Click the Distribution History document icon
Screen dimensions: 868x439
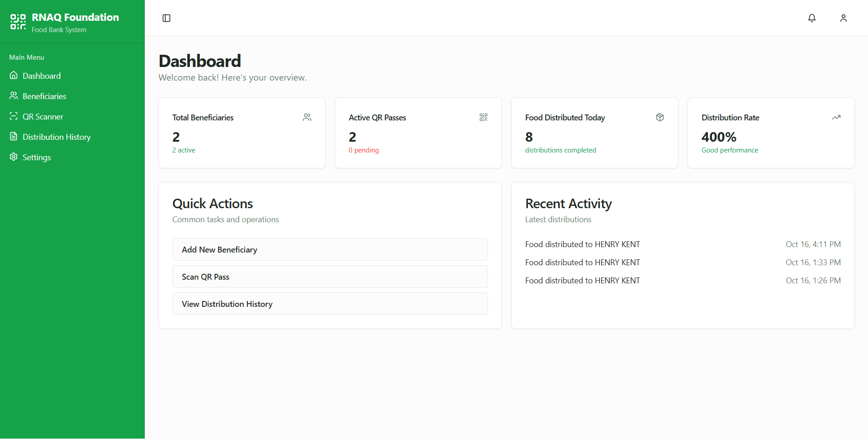tap(14, 137)
